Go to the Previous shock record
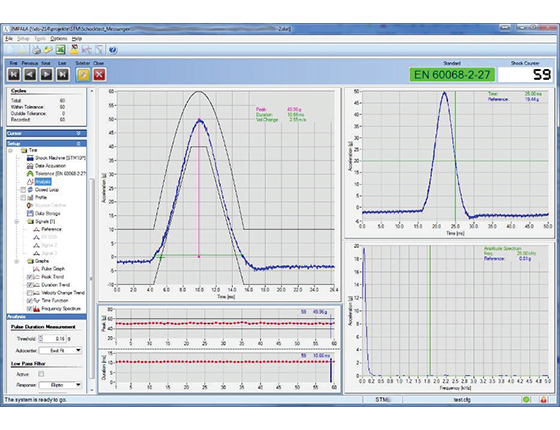Image resolution: width=560 pixels, height=430 pixels. tap(30, 74)
